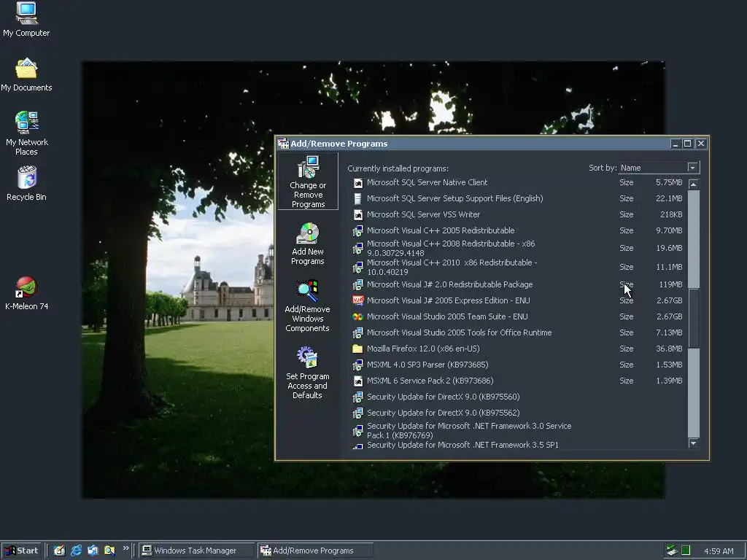
Task: Click the 119MB size value
Action: click(x=670, y=284)
